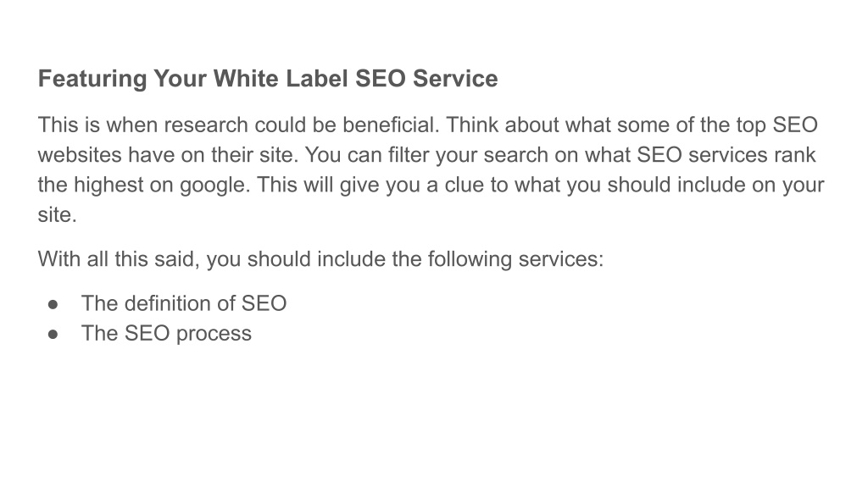Select the bullet text "The SEO process"
Image resolution: width=868 pixels, height=488 pixels.
[166, 333]
